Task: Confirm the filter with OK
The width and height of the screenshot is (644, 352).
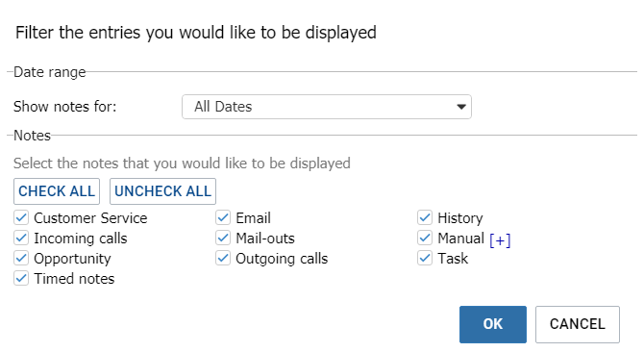Action: point(493,324)
